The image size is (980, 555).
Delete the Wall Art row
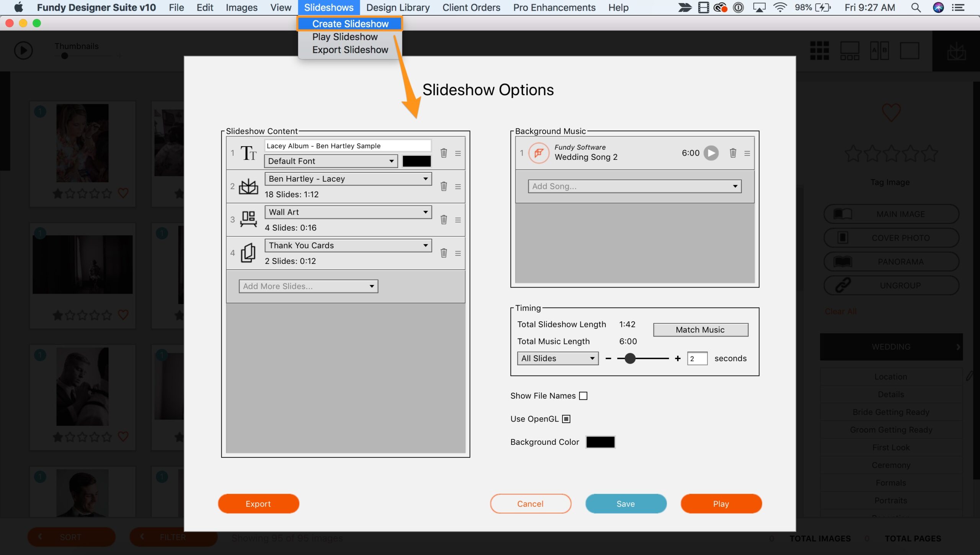(444, 220)
